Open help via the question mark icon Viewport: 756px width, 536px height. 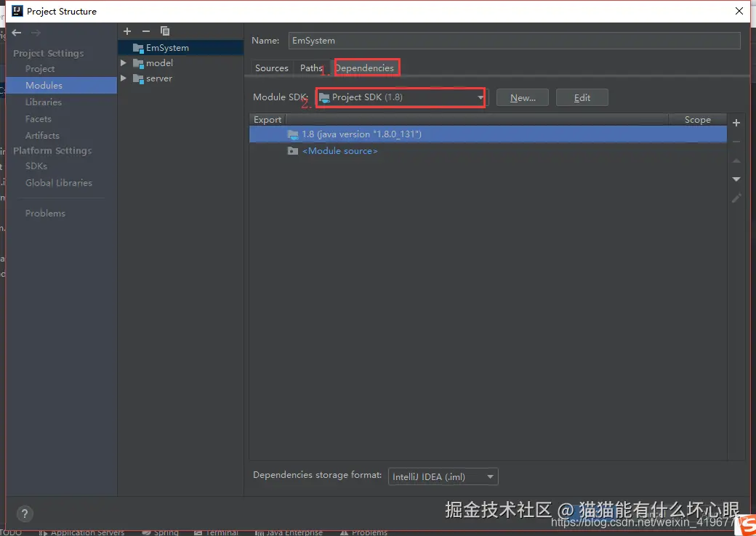[25, 513]
